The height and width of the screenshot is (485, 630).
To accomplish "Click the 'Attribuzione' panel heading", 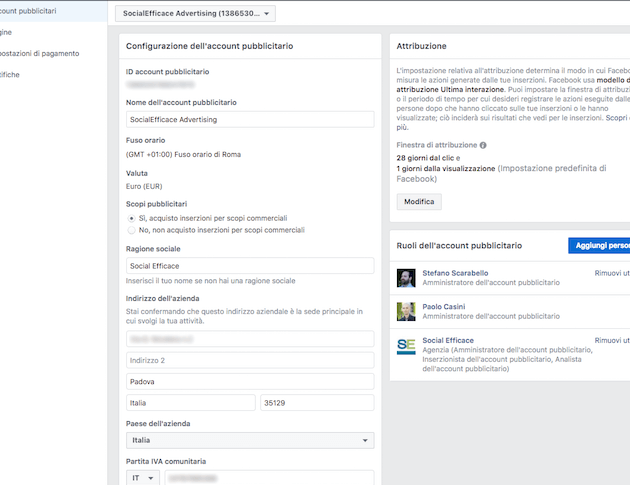I will (x=421, y=46).
